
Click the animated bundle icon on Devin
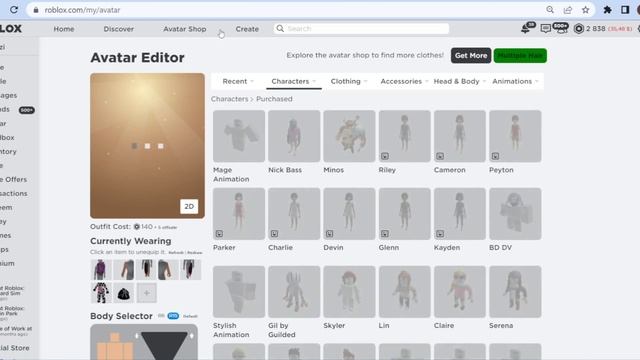(x=329, y=234)
